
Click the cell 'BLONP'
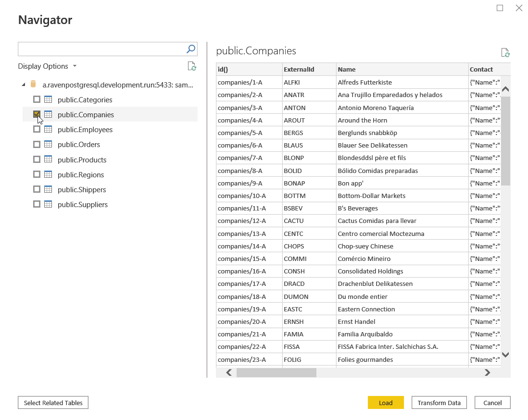tap(309, 158)
